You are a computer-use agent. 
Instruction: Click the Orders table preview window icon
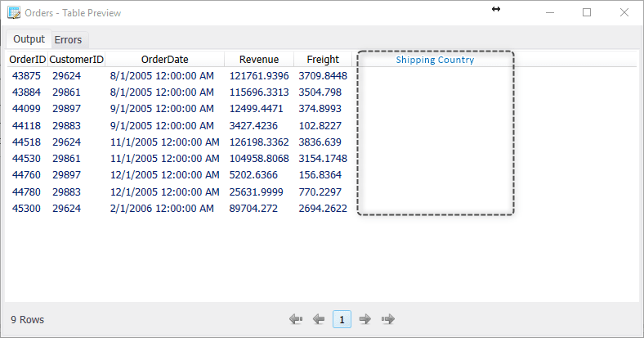pyautogui.click(x=14, y=13)
